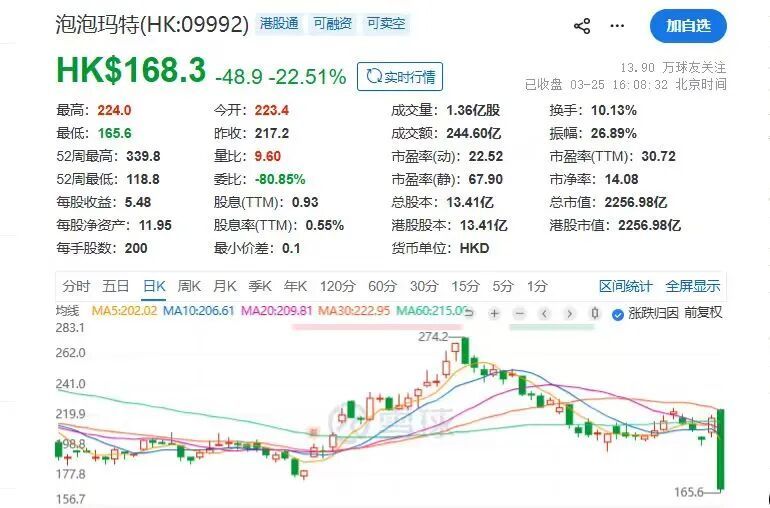Click the candlestick style icon
Viewport: 770px width, 508px height.
coord(595,313)
